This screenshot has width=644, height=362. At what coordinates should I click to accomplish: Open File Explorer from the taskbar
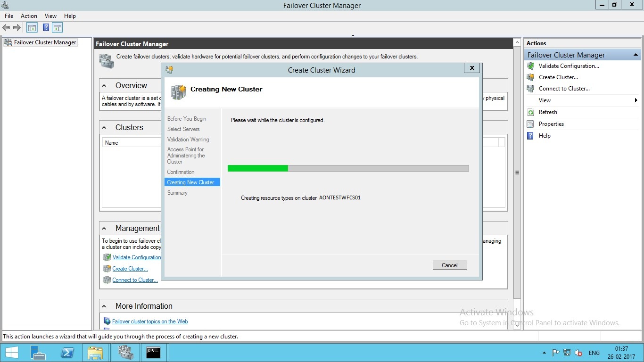tap(95, 353)
